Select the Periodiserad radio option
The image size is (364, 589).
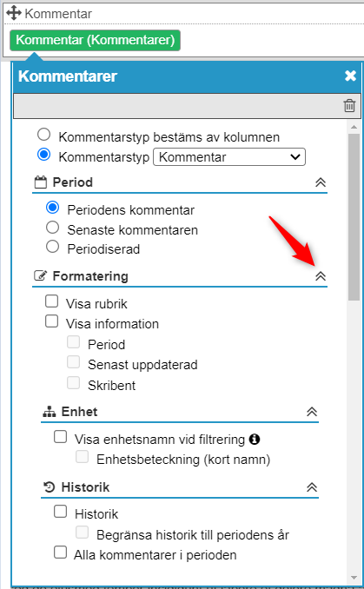tap(53, 247)
